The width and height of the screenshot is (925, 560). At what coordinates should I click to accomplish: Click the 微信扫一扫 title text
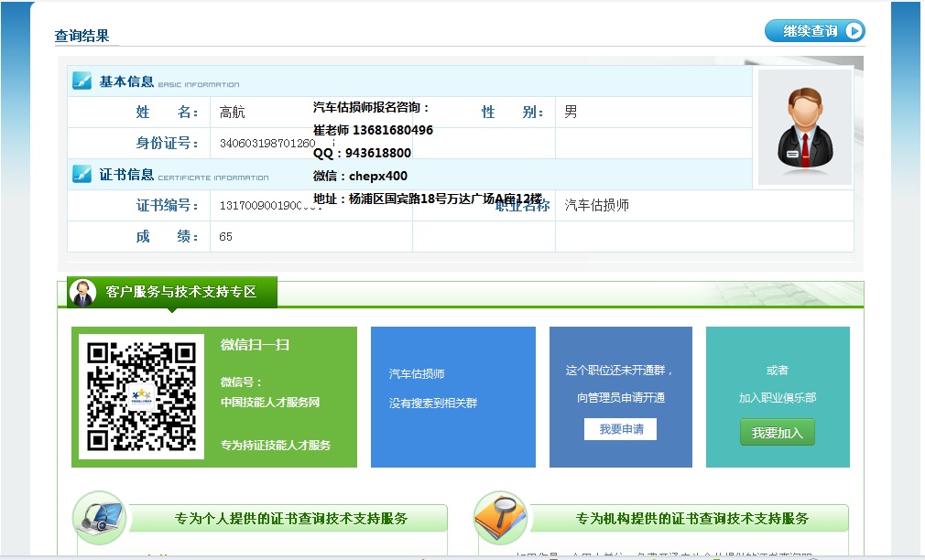pos(255,345)
